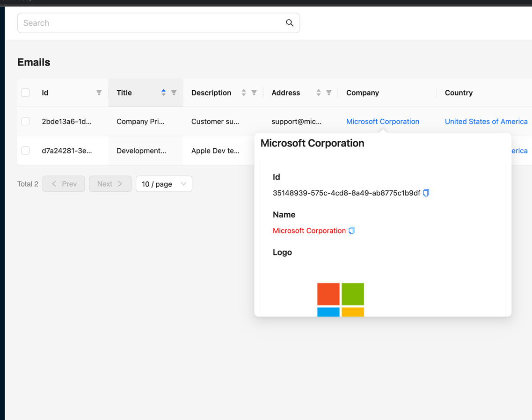Click the Next pagination button
This screenshot has width=532, height=420.
[110, 184]
